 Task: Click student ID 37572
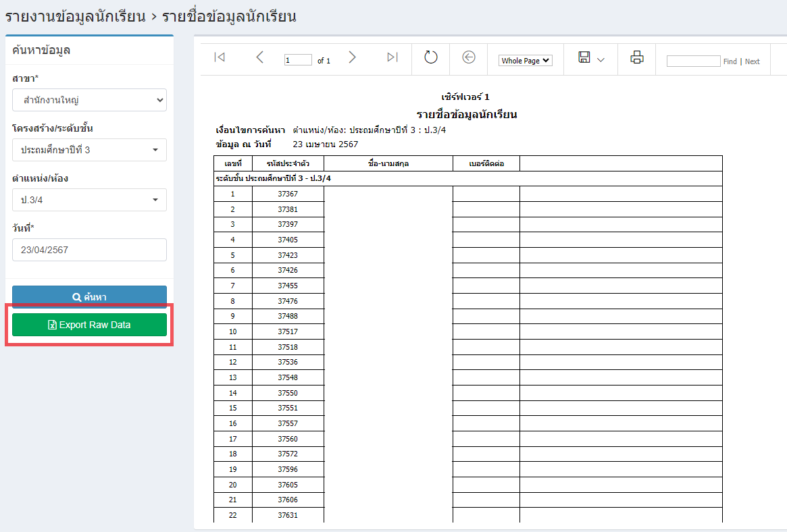288,454
